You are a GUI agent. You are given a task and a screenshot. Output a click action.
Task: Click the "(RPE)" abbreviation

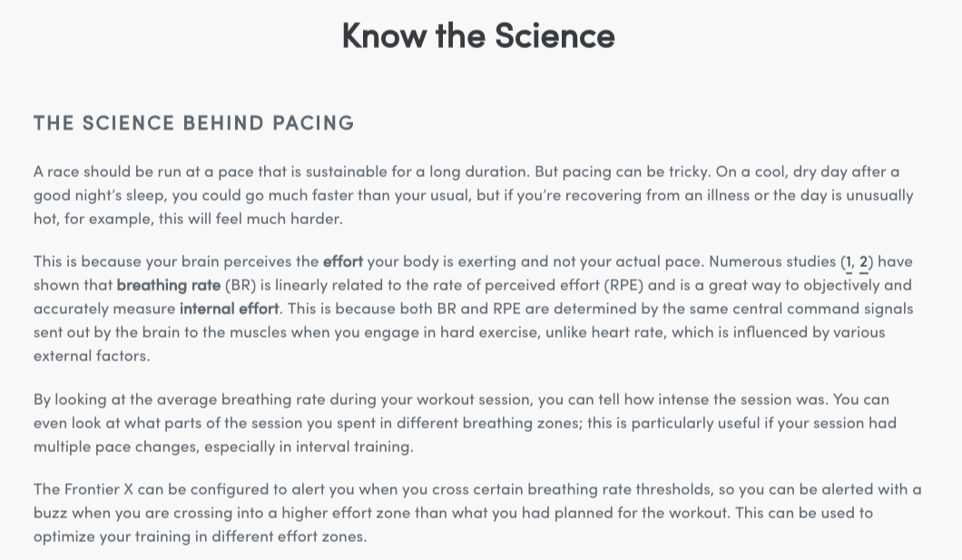(623, 285)
